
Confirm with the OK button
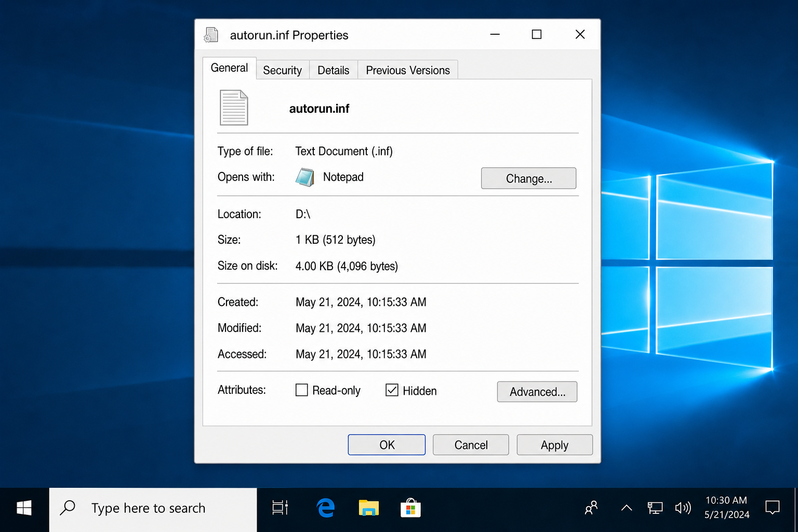tap(387, 445)
